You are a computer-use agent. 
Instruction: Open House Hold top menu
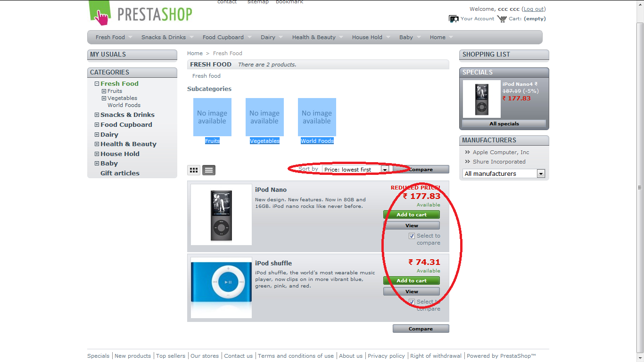point(367,37)
